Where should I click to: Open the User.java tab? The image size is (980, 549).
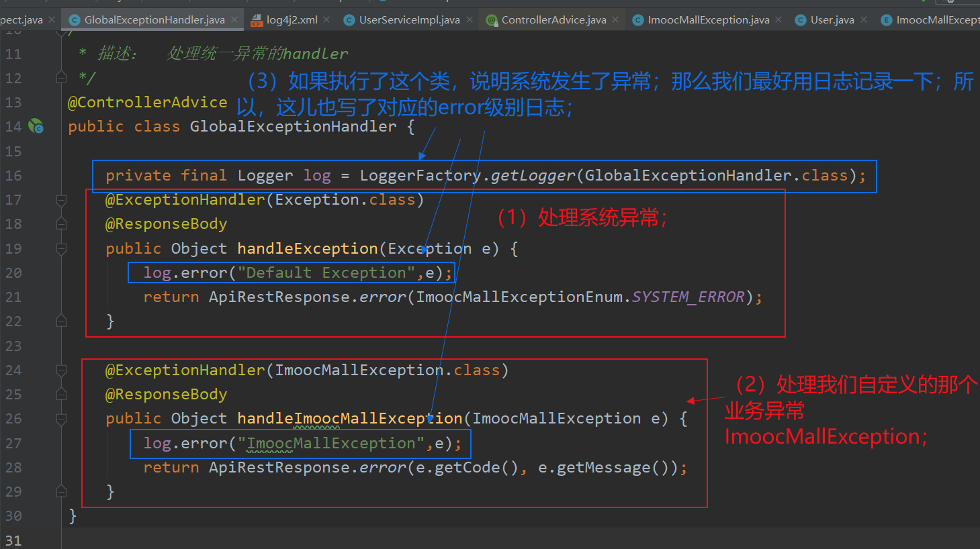tap(833, 19)
